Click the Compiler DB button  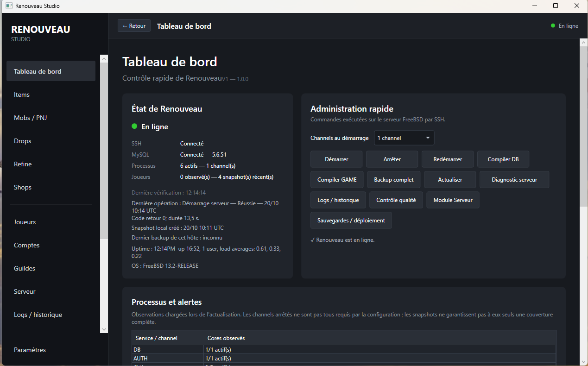coord(503,159)
